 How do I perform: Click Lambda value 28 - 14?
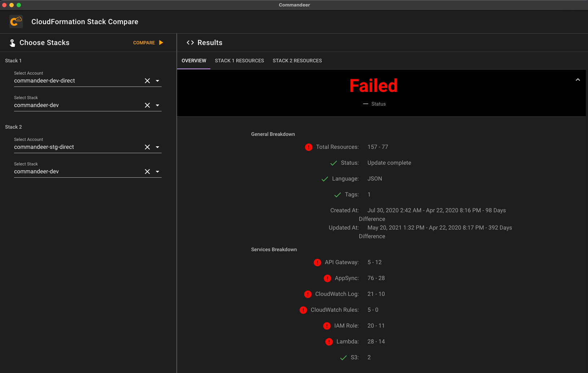tap(376, 342)
